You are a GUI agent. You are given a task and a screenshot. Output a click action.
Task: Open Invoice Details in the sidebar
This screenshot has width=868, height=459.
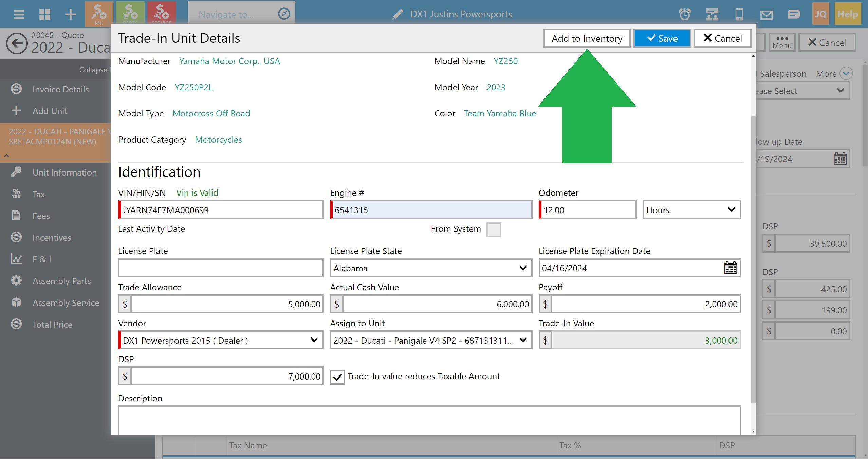(x=60, y=89)
